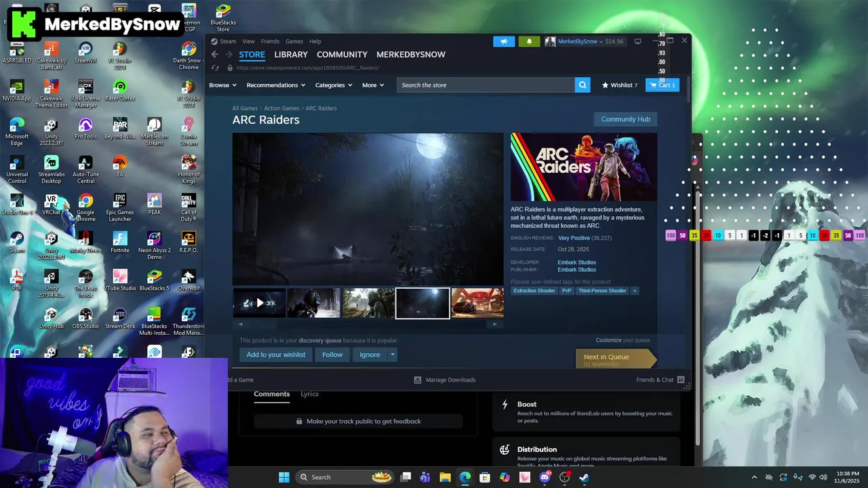Screen dimensions: 868x488
Task: Show hidden system tray icons
Action: 754,477
